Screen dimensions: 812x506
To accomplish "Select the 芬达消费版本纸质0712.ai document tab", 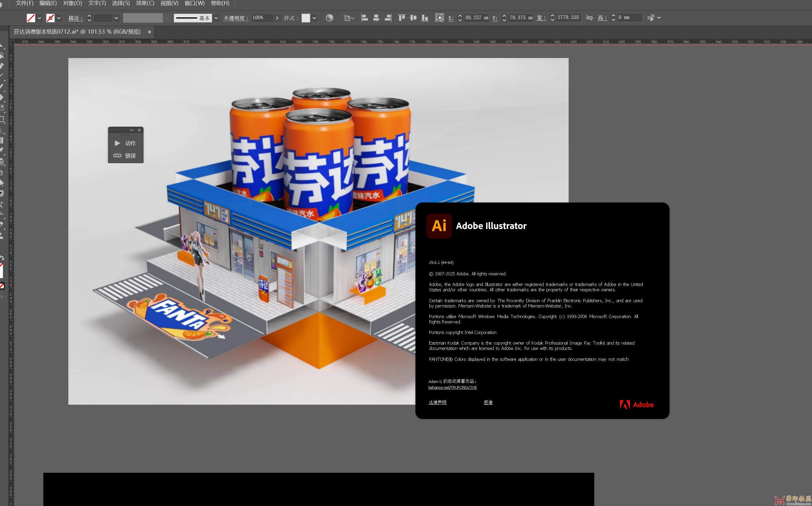I will (x=77, y=32).
